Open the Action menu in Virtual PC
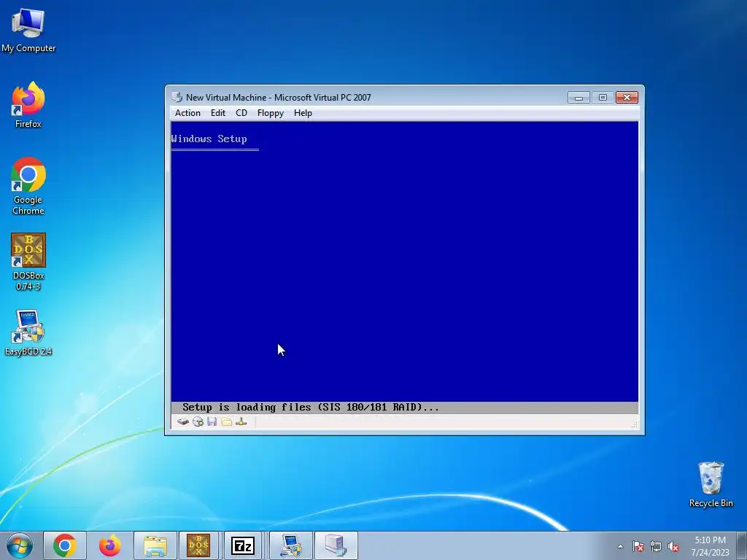Screen dimensions: 747x560 [187, 113]
